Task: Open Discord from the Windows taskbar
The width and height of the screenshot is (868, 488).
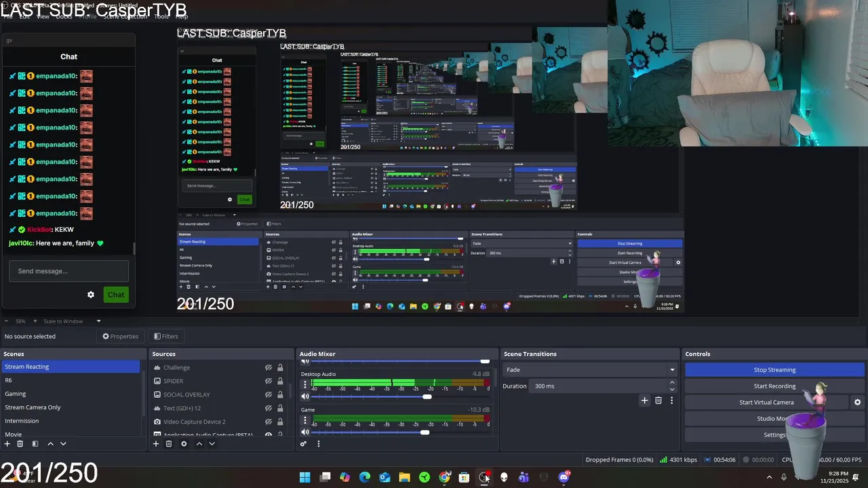Action: coord(564,477)
